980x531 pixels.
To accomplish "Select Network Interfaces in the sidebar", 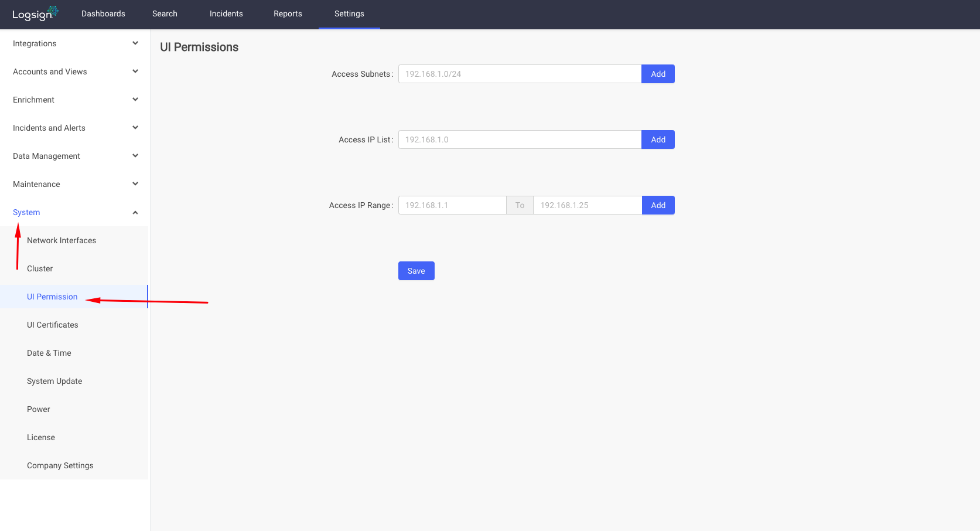I will coord(62,240).
